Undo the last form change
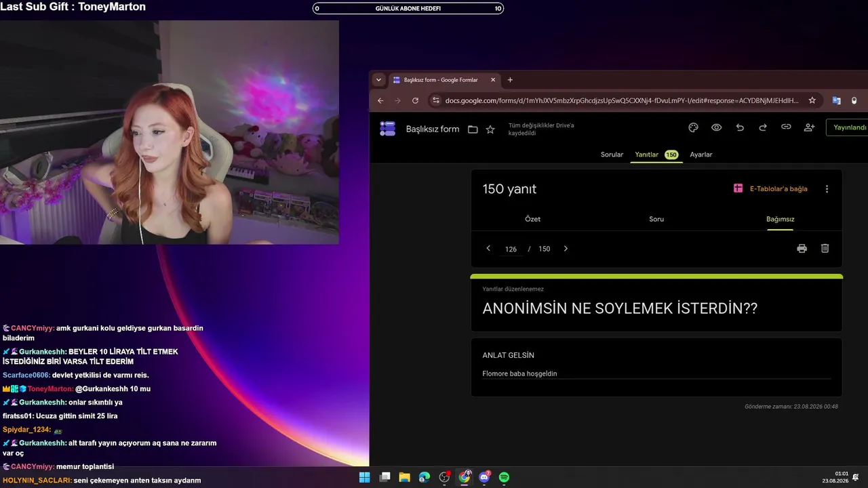 click(x=740, y=127)
